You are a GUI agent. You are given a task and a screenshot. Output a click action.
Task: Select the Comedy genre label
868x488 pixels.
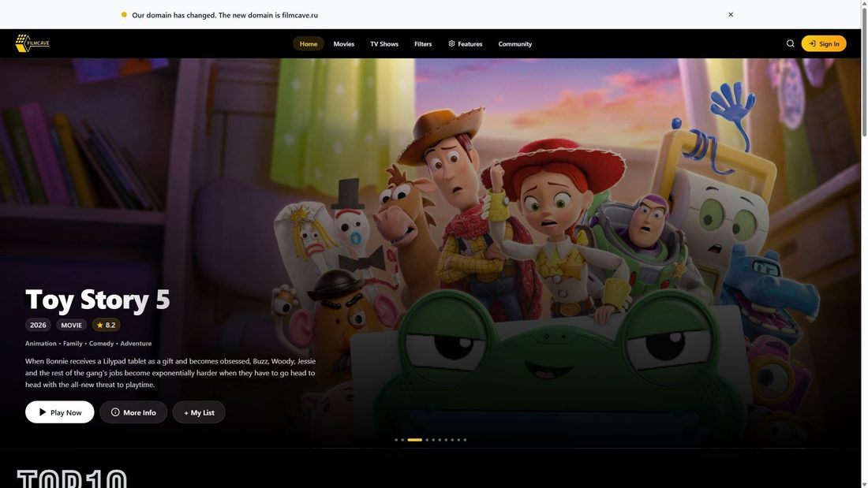point(101,344)
